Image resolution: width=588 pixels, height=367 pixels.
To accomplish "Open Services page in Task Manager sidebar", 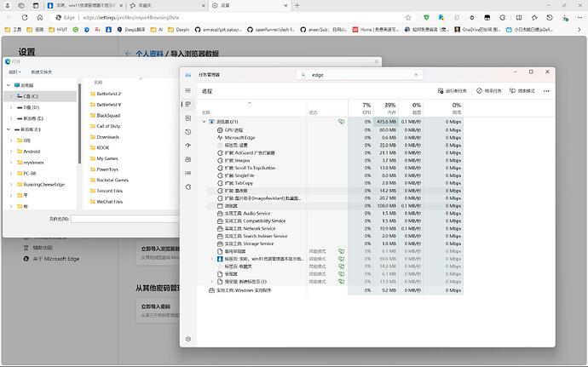I will [187, 186].
